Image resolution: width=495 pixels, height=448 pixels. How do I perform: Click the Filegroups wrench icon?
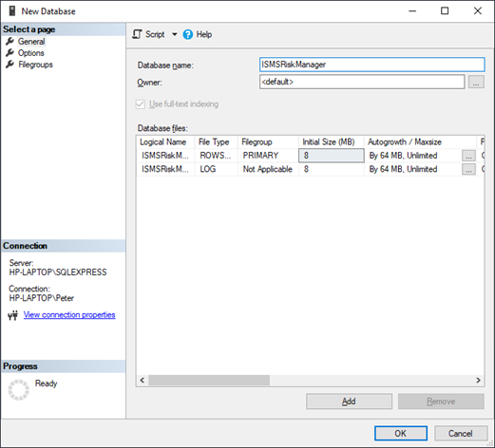click(10, 65)
